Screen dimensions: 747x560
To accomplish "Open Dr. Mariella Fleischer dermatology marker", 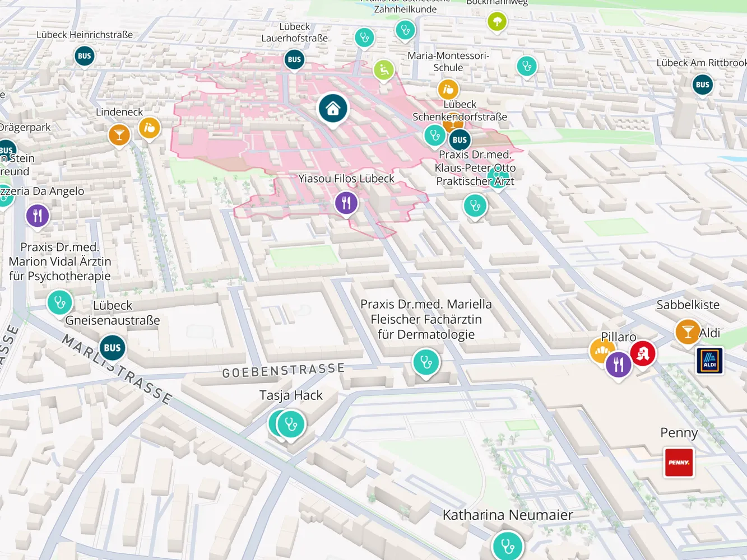I will [x=426, y=362].
